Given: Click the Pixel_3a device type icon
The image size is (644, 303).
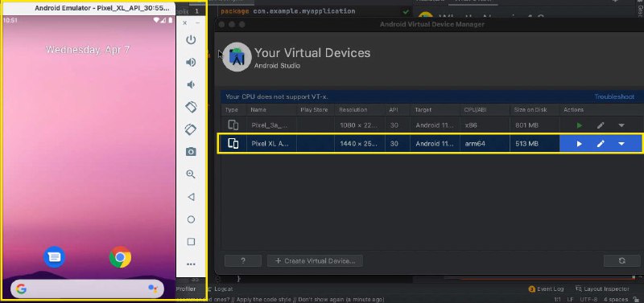Looking at the screenshot, I should click(x=233, y=125).
